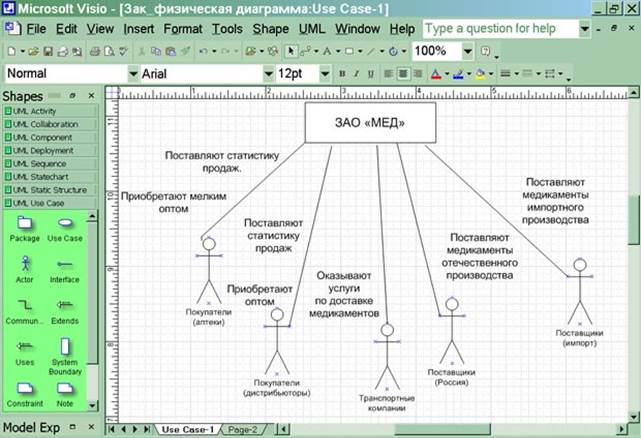Set Align Right text alignment
This screenshot has width=641, height=438.
417,74
